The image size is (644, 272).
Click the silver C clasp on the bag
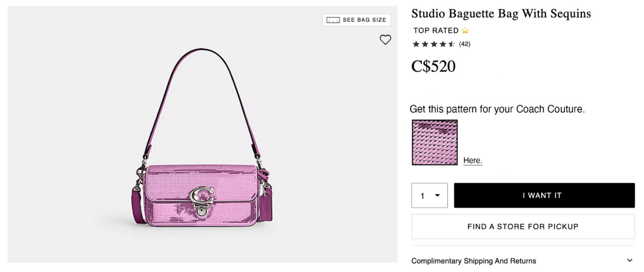point(202,196)
